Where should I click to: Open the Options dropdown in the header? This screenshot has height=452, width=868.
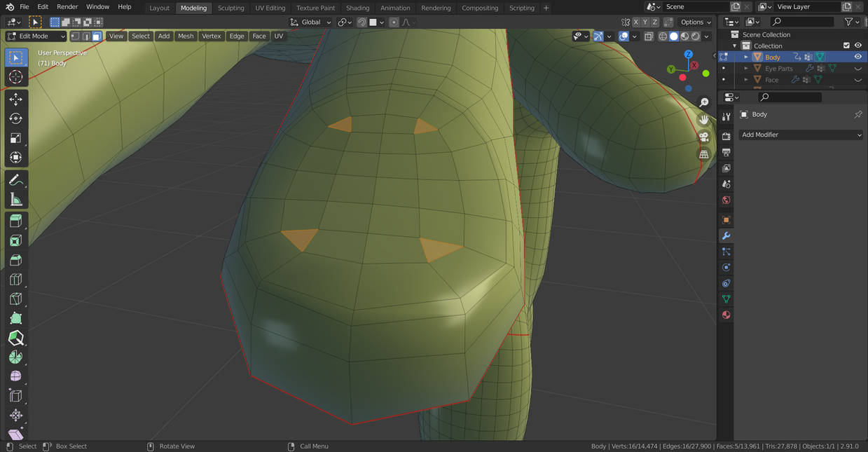click(x=696, y=22)
